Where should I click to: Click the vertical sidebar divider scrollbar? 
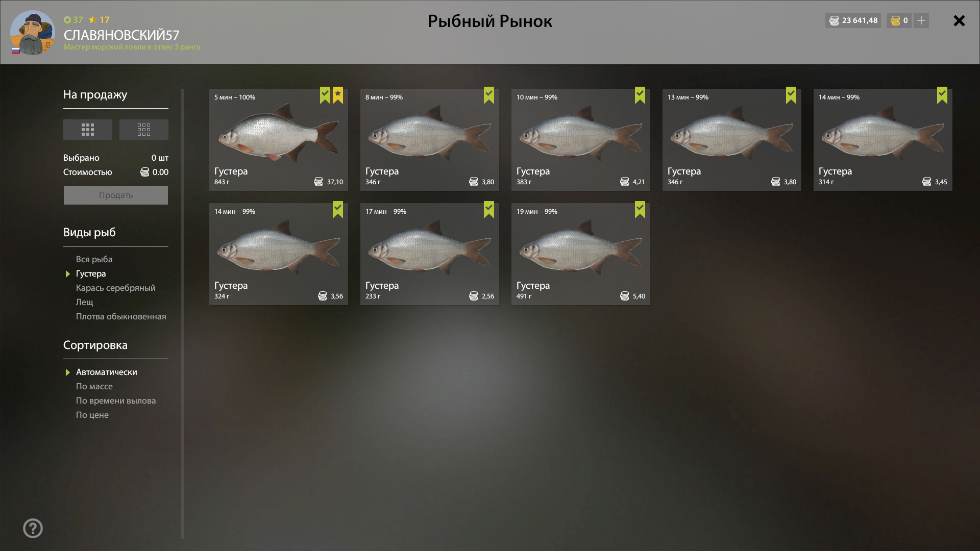182,314
